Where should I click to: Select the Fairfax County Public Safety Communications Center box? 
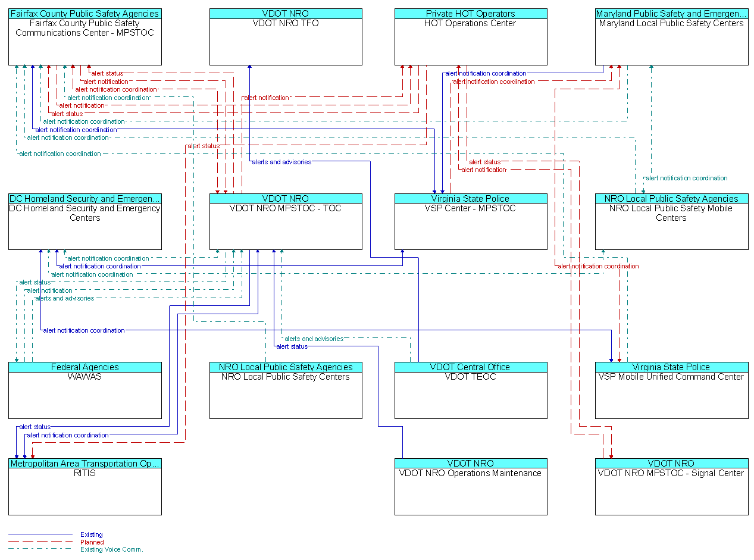pyautogui.click(x=85, y=37)
